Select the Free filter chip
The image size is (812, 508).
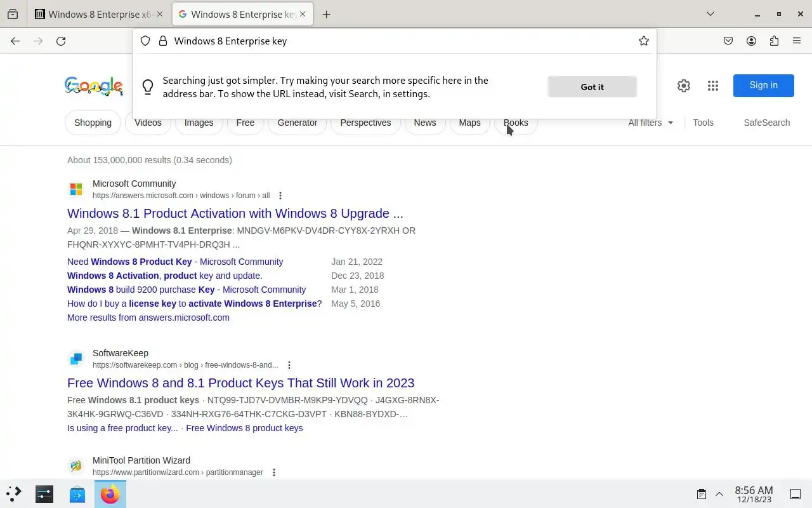246,123
